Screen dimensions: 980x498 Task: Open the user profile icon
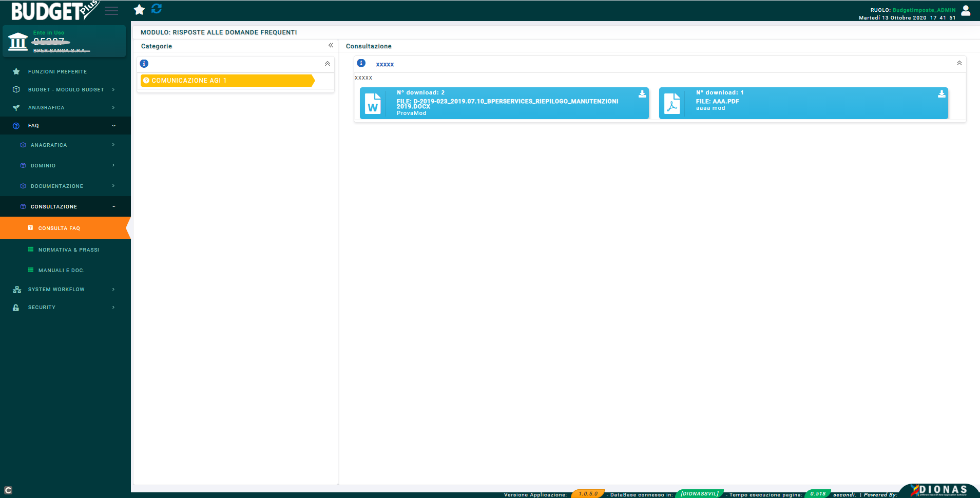966,10
